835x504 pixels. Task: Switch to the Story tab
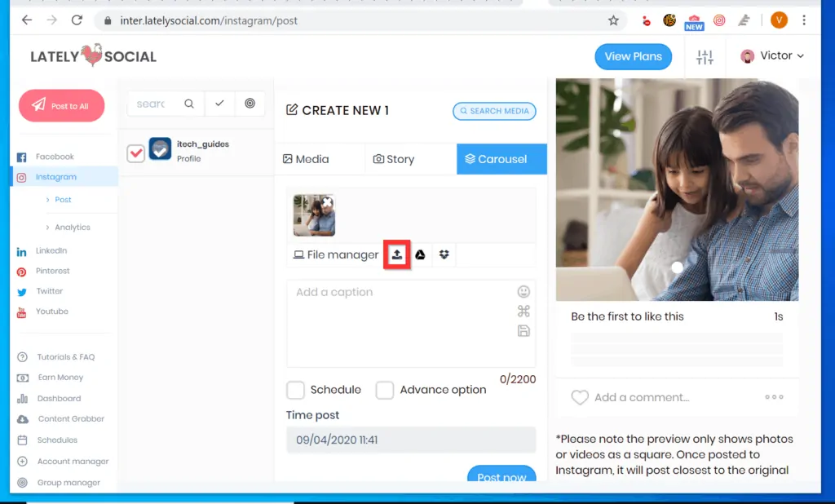pos(394,159)
